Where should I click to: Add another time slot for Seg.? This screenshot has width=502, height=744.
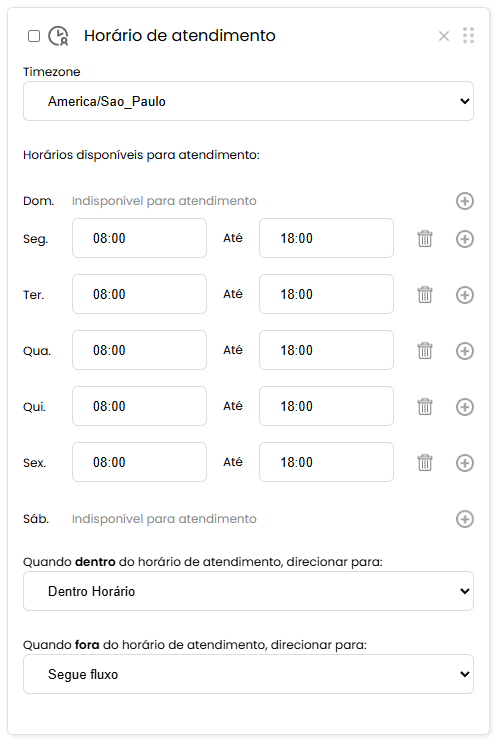pyautogui.click(x=465, y=239)
